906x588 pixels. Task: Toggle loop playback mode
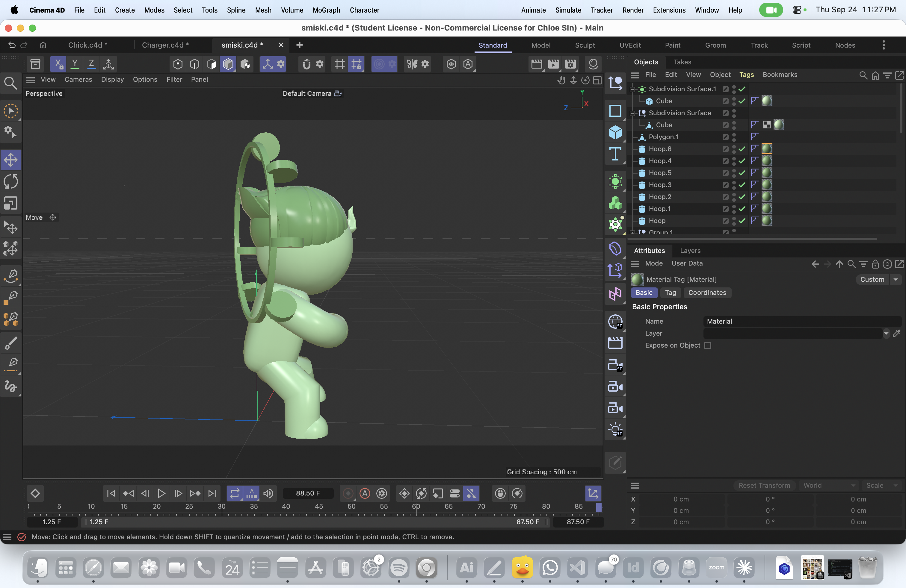tap(235, 493)
